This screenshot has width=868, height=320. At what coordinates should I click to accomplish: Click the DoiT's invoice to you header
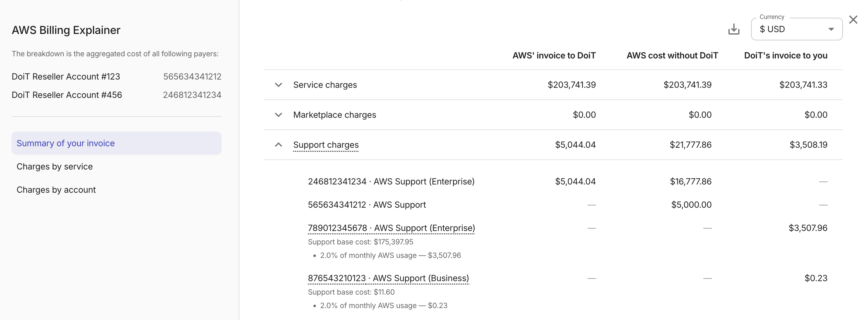785,56
